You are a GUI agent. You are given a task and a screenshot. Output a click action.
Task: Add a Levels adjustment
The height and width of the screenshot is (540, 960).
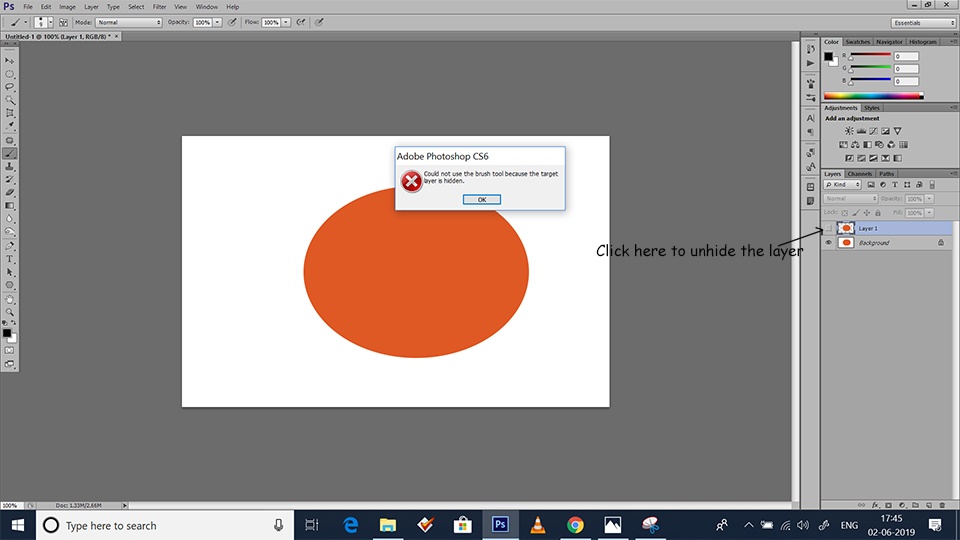click(x=861, y=131)
